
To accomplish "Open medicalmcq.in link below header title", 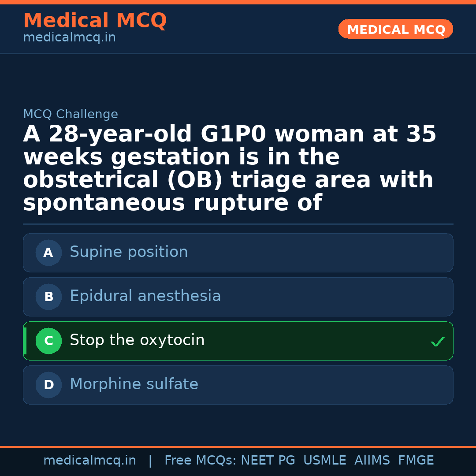I will point(69,38).
